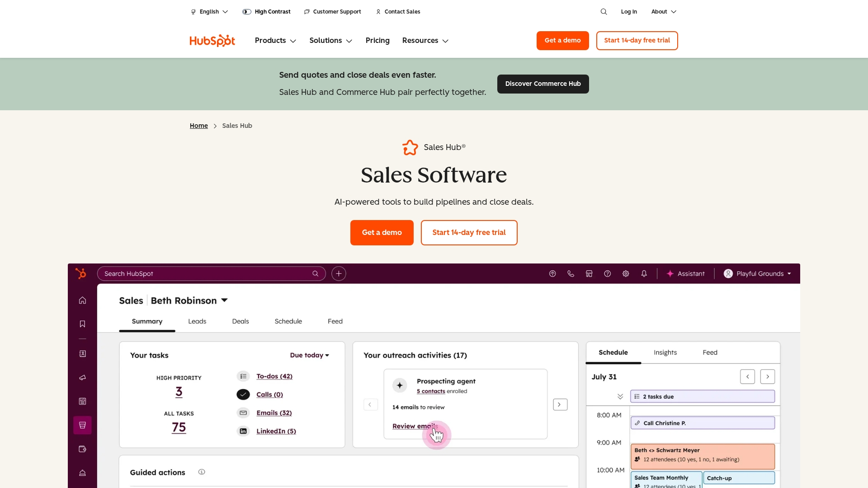The height and width of the screenshot is (488, 868).
Task: Expand the Playful Grounds account menu
Action: (756, 273)
